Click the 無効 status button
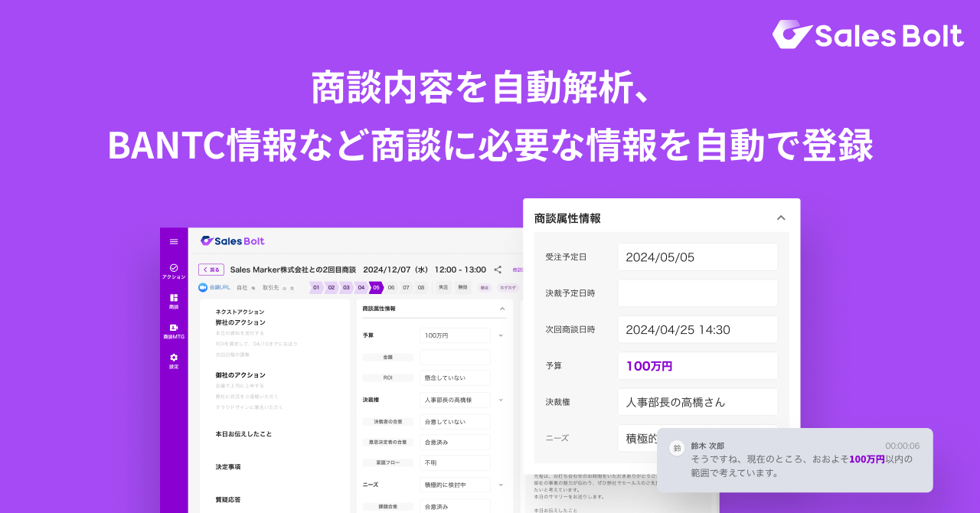 (462, 288)
